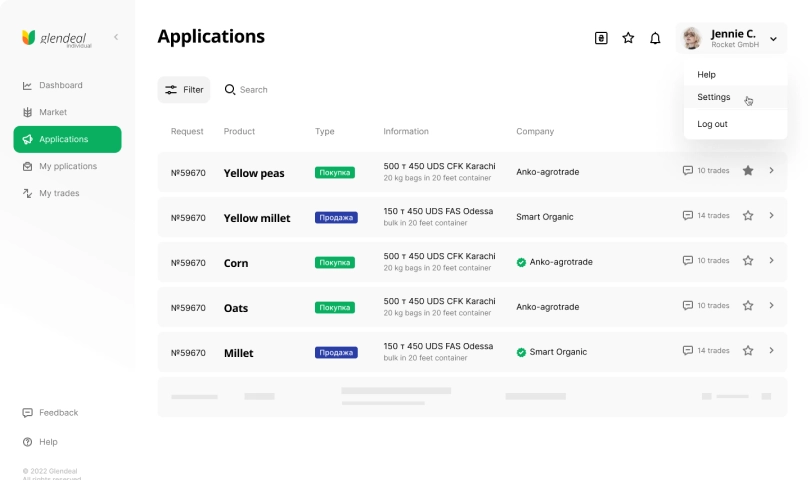
Task: Click the favorites star in the header
Action: [628, 38]
